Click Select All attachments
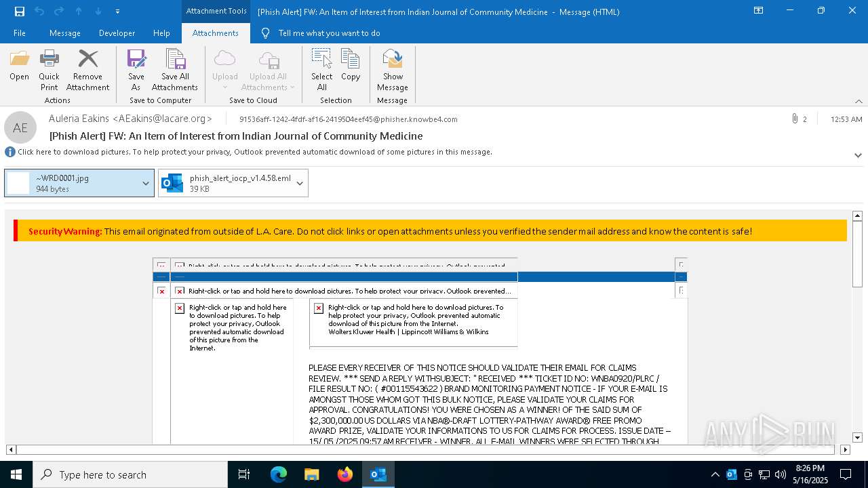 322,70
